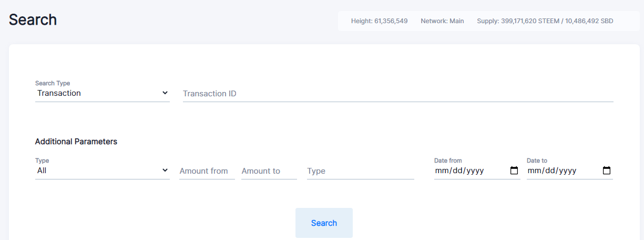Open the Date to calendar picker icon
Screen dimensions: 644x240
(x=607, y=171)
